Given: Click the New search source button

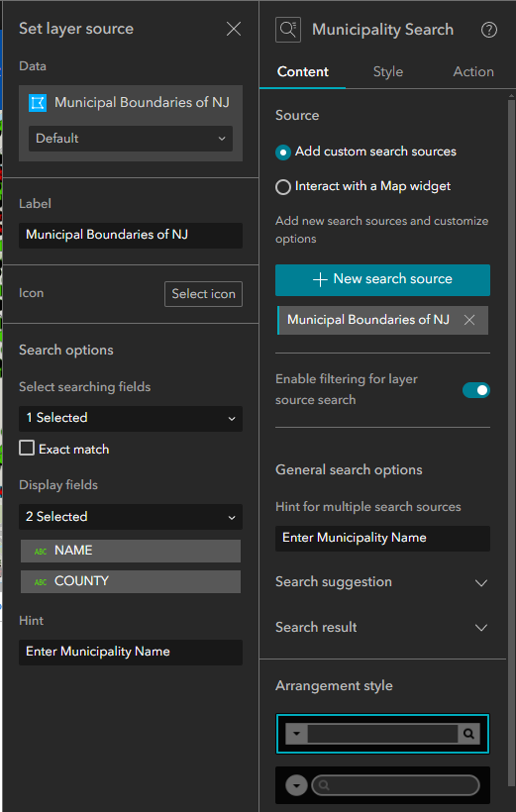Looking at the screenshot, I should tap(383, 280).
